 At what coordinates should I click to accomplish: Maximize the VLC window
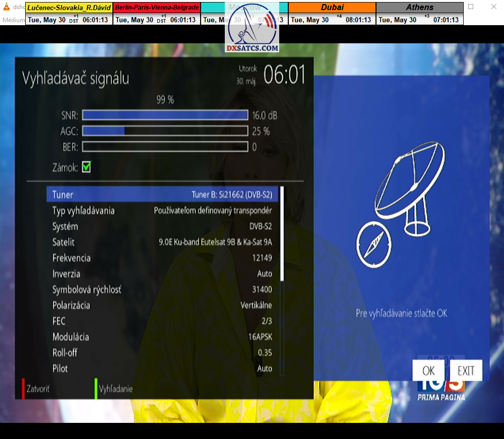click(x=471, y=7)
